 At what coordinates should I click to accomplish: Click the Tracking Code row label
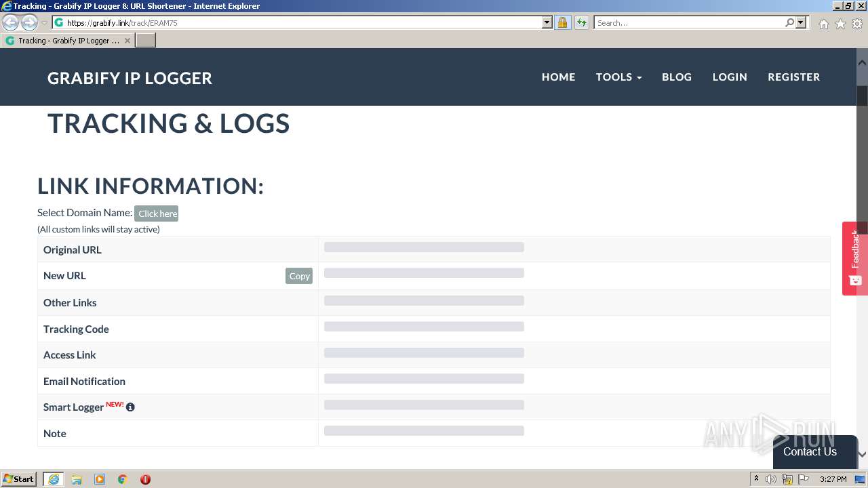76,329
